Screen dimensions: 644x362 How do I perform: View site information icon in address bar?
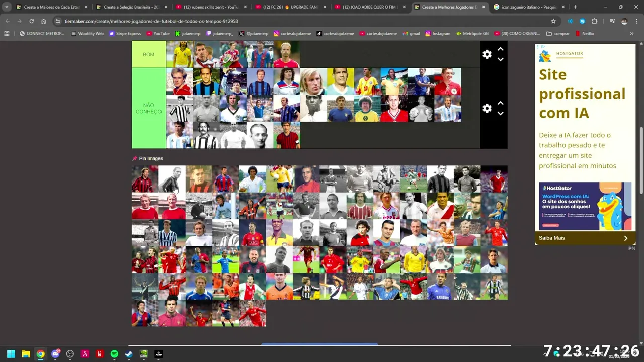pyautogui.click(x=58, y=21)
